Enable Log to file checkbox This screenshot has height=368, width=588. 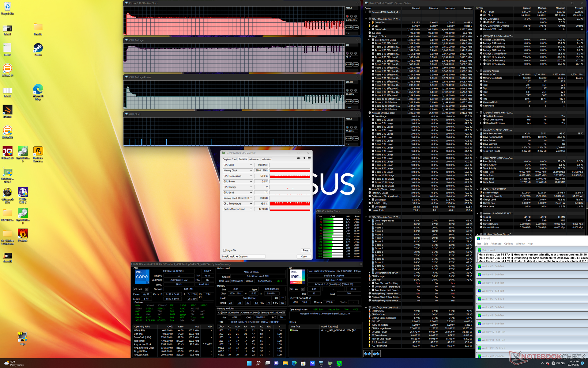click(224, 251)
